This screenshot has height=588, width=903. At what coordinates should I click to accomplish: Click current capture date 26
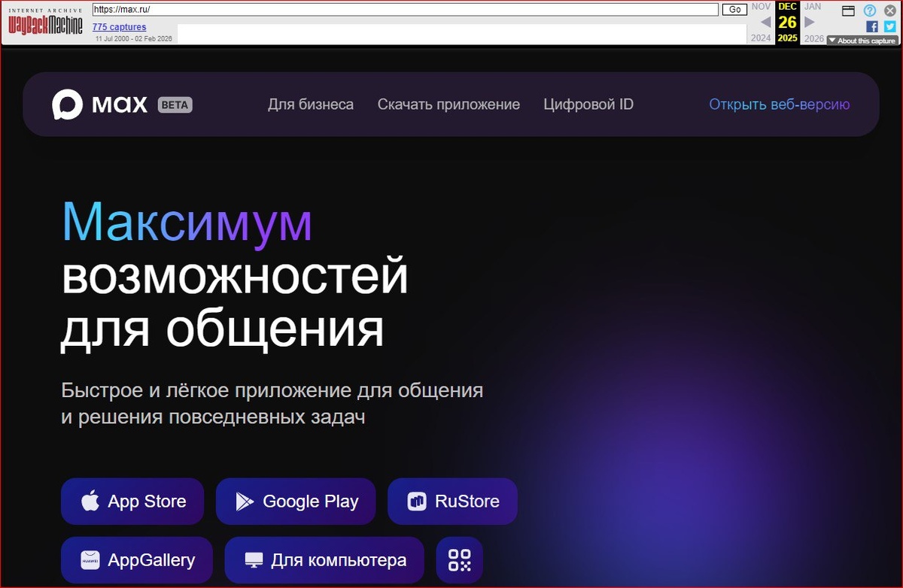pyautogui.click(x=788, y=22)
